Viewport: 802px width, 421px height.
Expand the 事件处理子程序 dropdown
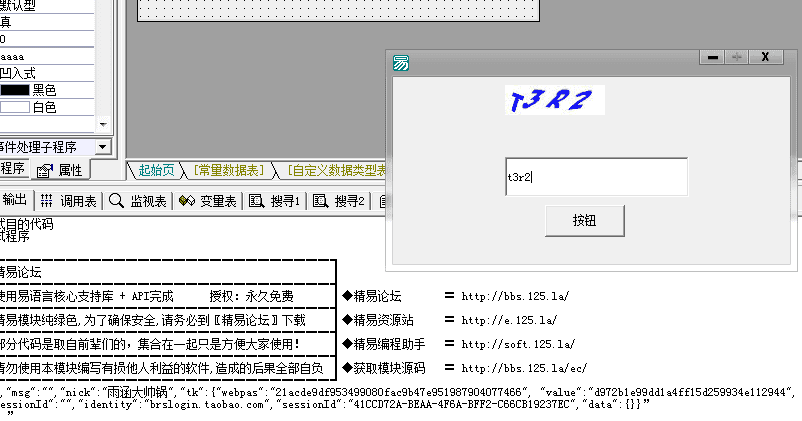102,147
